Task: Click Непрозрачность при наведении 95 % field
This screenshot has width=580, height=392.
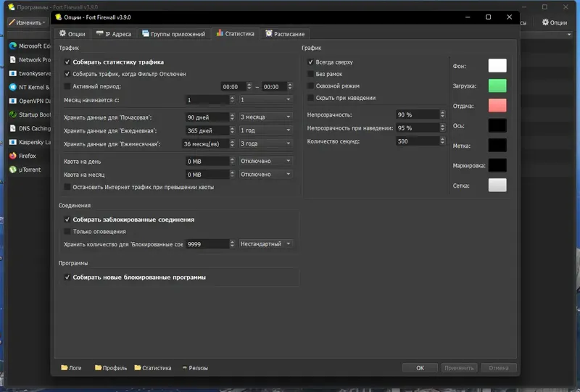Action: tap(420, 128)
